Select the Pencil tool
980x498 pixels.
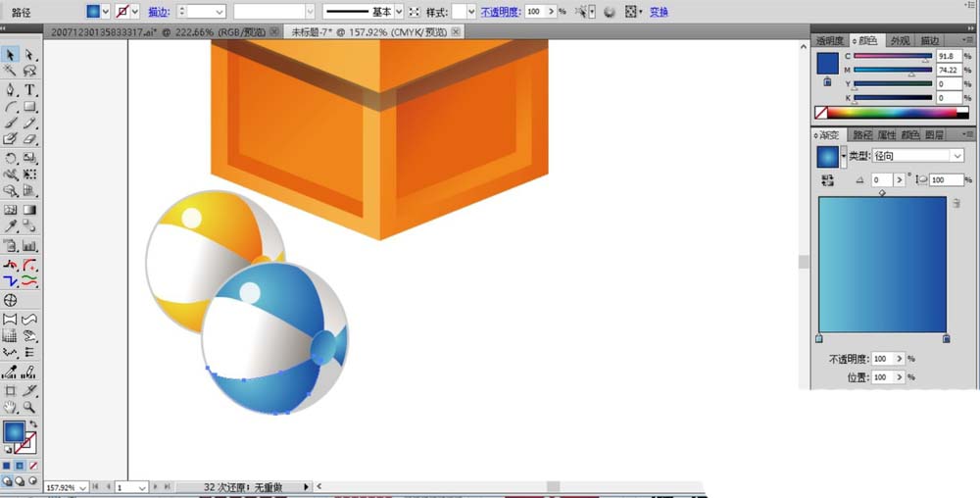point(29,124)
